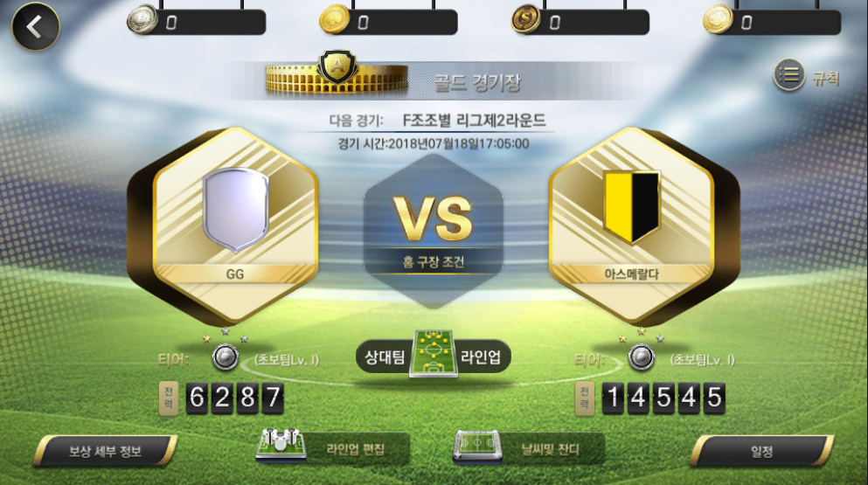Select the GG team silver shield emblem

click(236, 210)
